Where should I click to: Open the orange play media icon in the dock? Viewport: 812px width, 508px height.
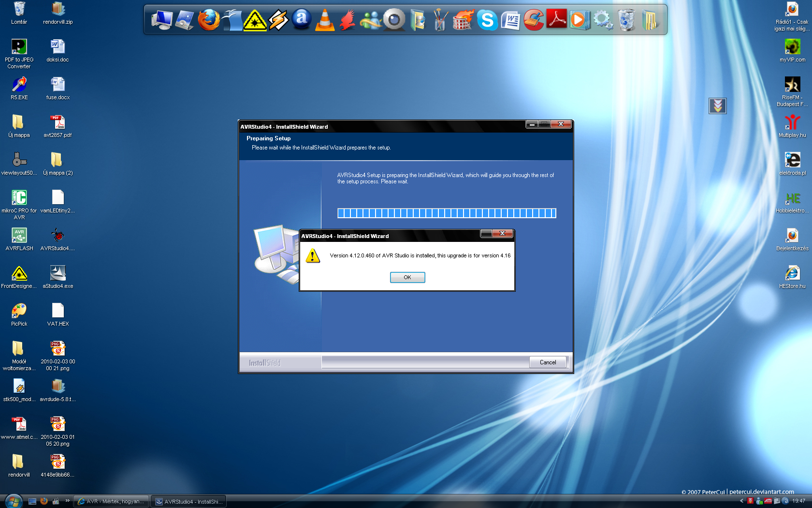coord(579,20)
